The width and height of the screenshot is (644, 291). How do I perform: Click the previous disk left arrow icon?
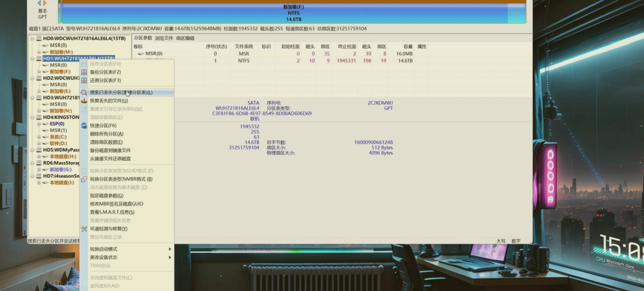(39, 3)
